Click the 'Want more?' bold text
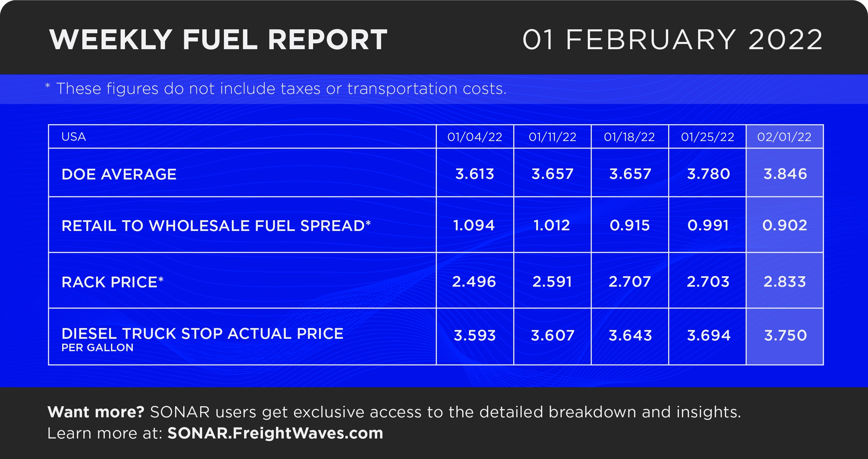Screen dimensions: 868x459 (96, 412)
